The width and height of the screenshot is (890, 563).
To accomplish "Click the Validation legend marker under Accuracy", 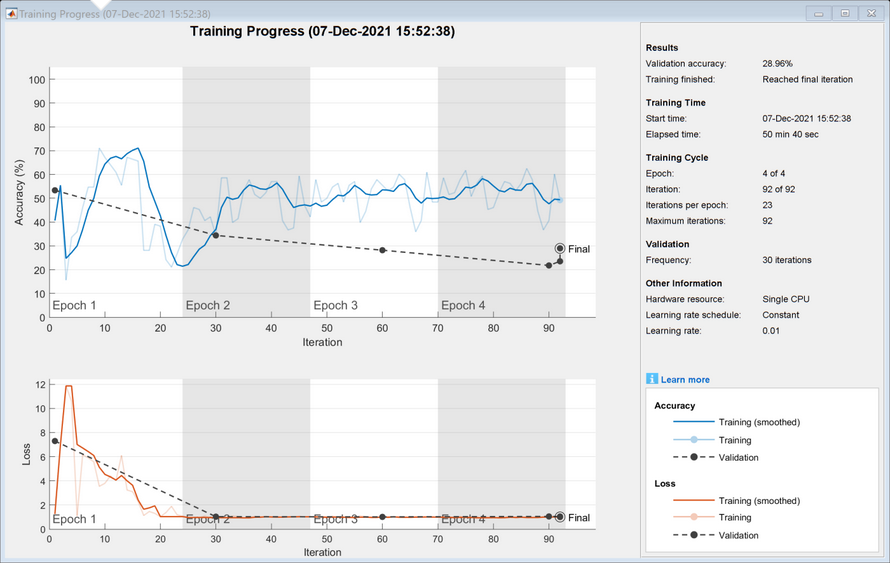I will (x=694, y=457).
